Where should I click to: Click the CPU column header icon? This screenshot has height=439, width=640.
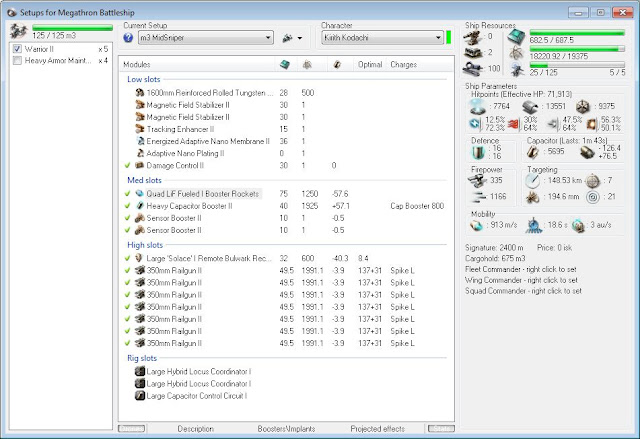coord(284,64)
